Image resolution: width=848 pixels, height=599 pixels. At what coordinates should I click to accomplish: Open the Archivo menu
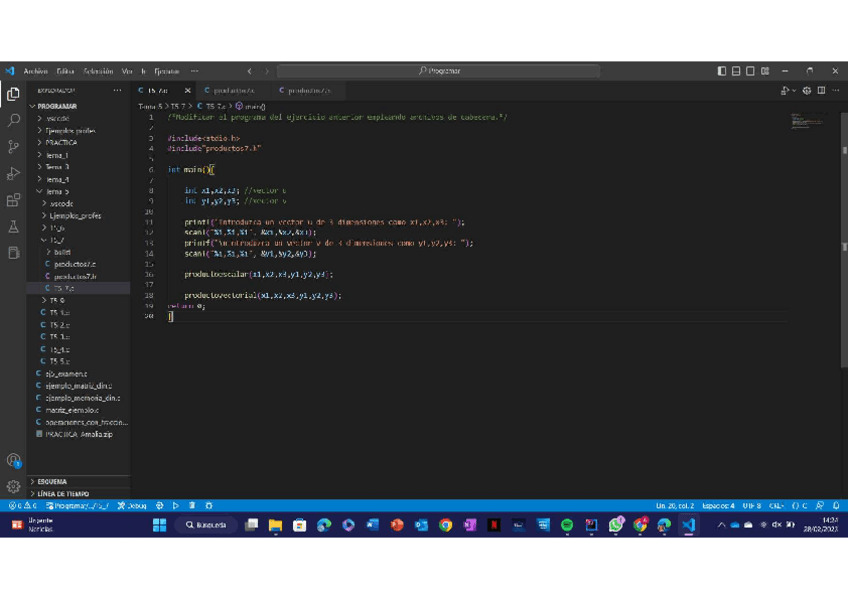(35, 71)
